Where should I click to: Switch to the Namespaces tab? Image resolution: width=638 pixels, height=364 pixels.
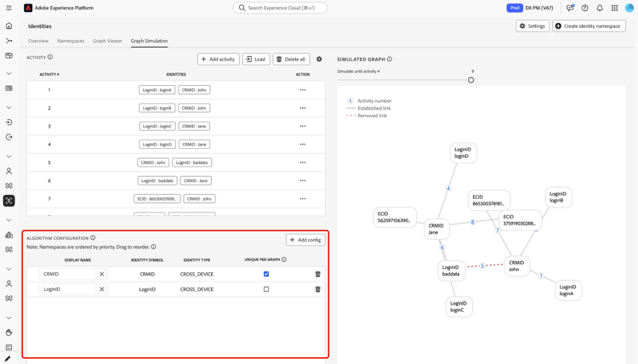71,41
